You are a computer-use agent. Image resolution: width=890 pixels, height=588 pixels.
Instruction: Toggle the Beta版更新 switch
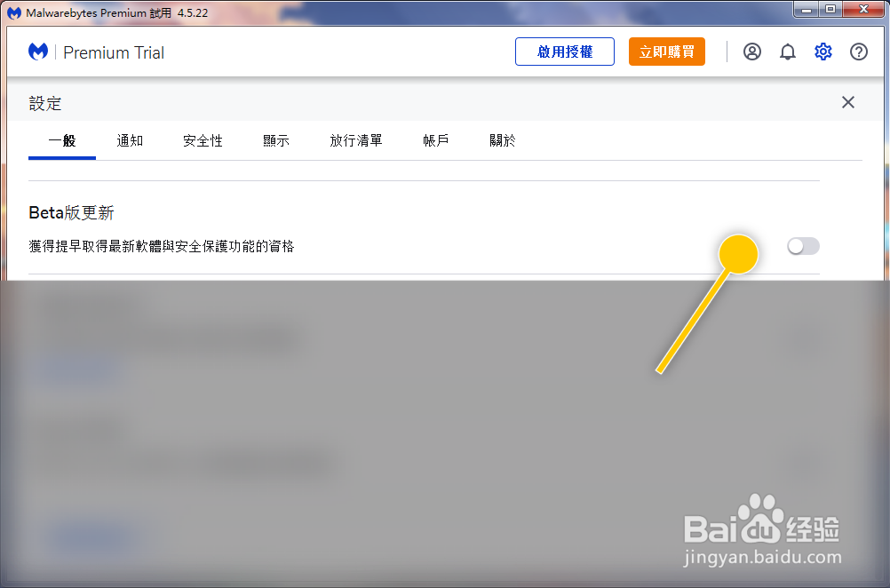tap(803, 246)
